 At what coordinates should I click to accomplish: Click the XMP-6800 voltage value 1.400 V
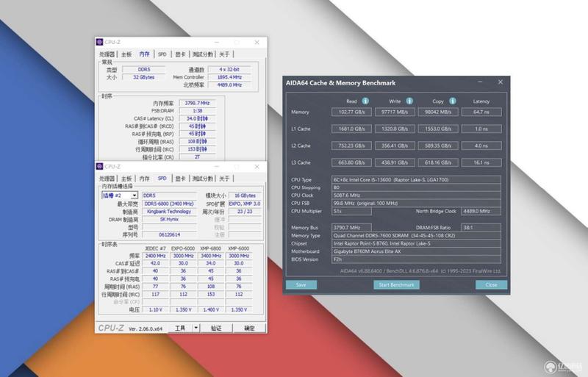pos(211,309)
